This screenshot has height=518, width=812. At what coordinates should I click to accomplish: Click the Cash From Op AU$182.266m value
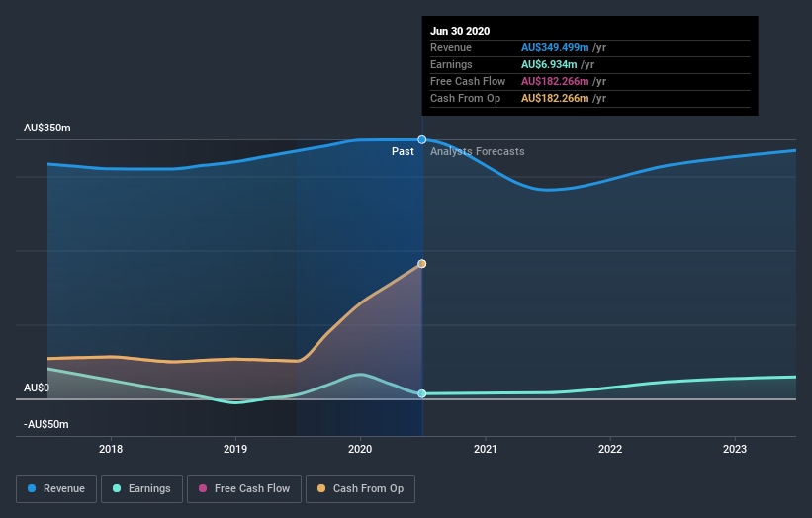pyautogui.click(x=555, y=98)
